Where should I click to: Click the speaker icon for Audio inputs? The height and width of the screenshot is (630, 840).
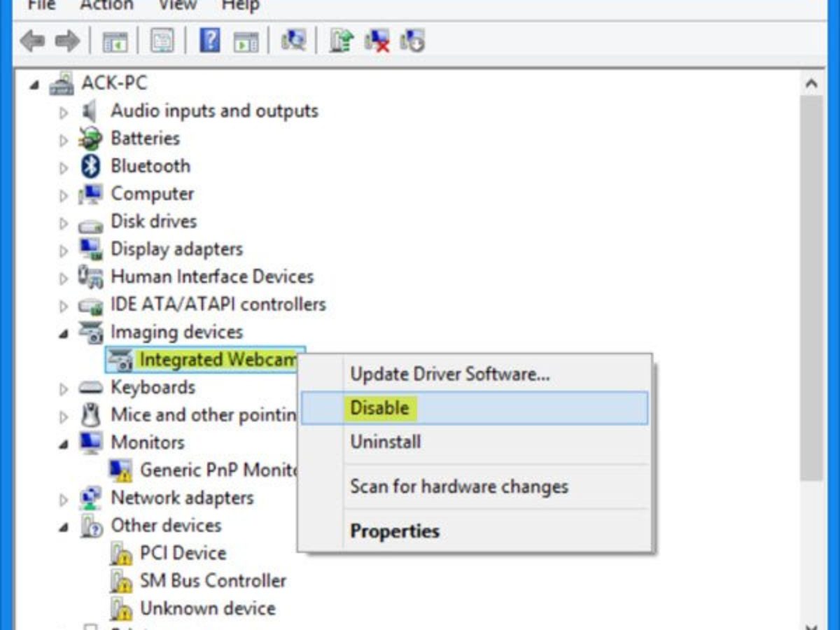coord(90,111)
